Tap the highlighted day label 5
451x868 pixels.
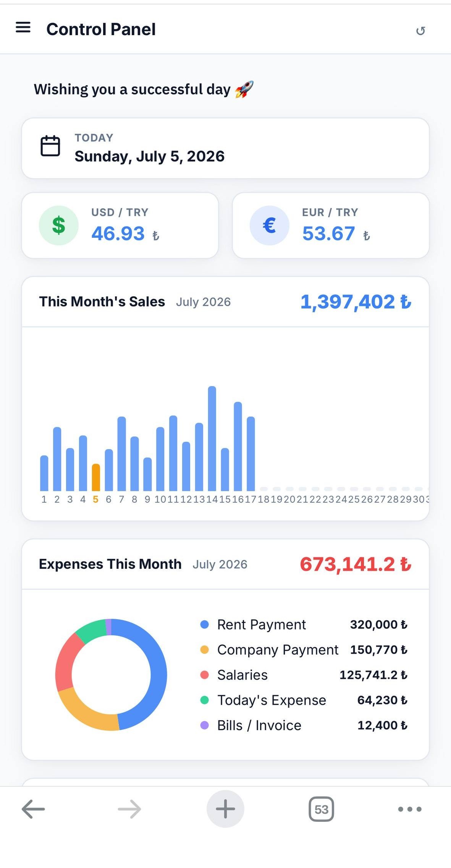click(95, 499)
